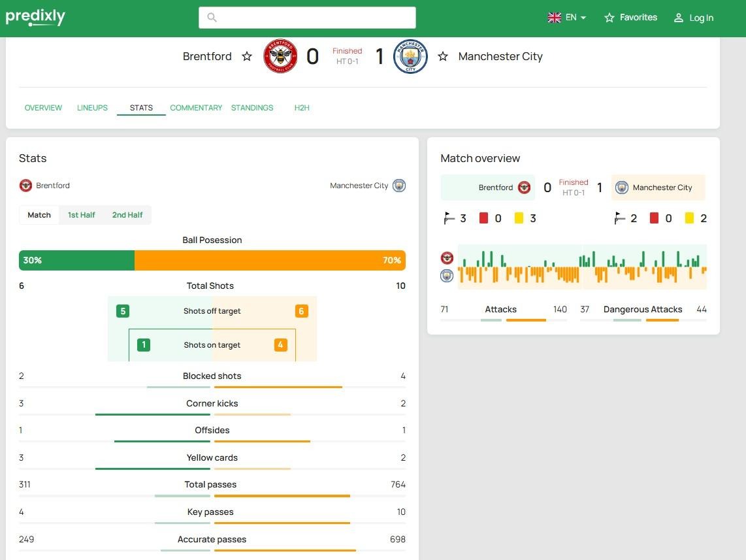The height and width of the screenshot is (560, 746).
Task: Click Manchester City badge in Stats panel
Action: 399,186
